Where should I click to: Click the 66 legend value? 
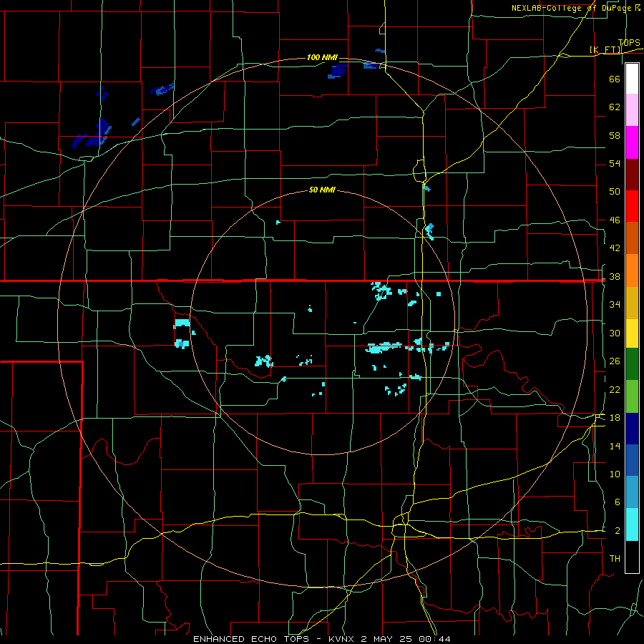point(615,79)
